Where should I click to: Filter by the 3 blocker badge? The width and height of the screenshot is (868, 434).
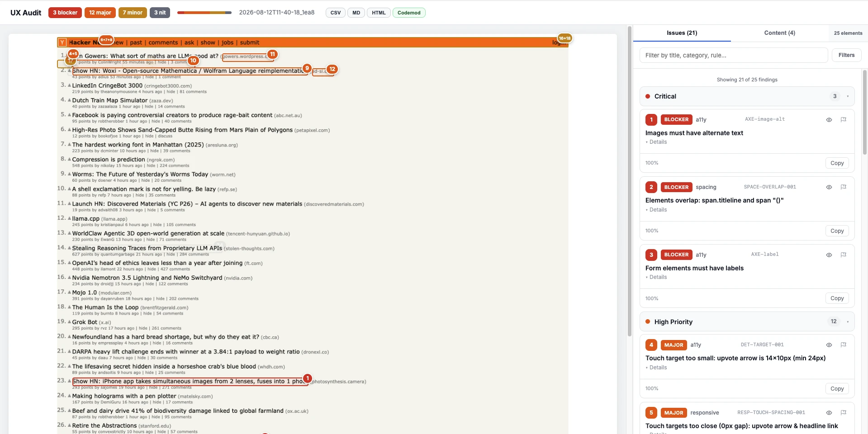pos(65,13)
